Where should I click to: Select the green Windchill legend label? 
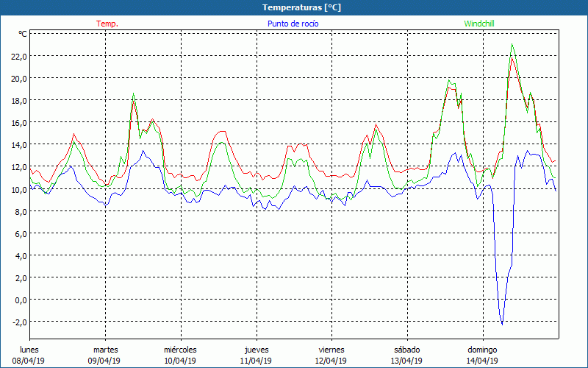coord(479,24)
